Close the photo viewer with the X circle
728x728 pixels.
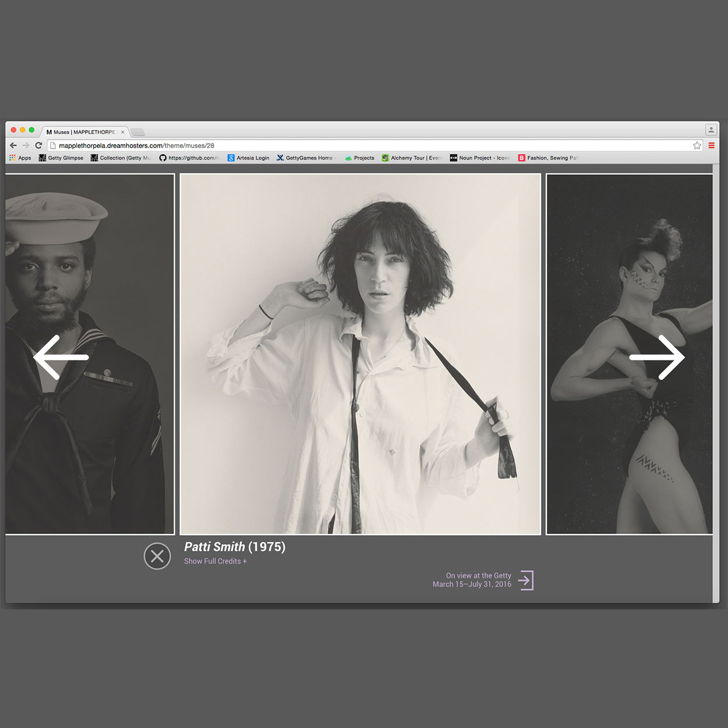coord(157,556)
